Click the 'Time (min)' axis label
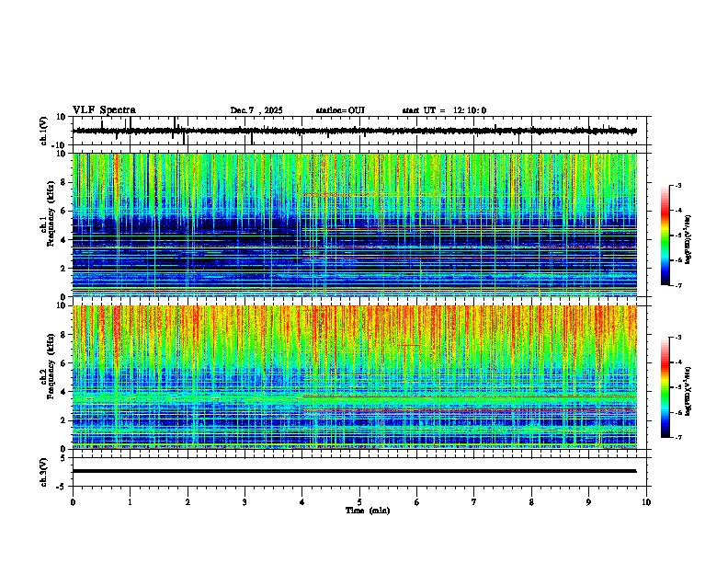The image size is (728, 563). tap(368, 511)
